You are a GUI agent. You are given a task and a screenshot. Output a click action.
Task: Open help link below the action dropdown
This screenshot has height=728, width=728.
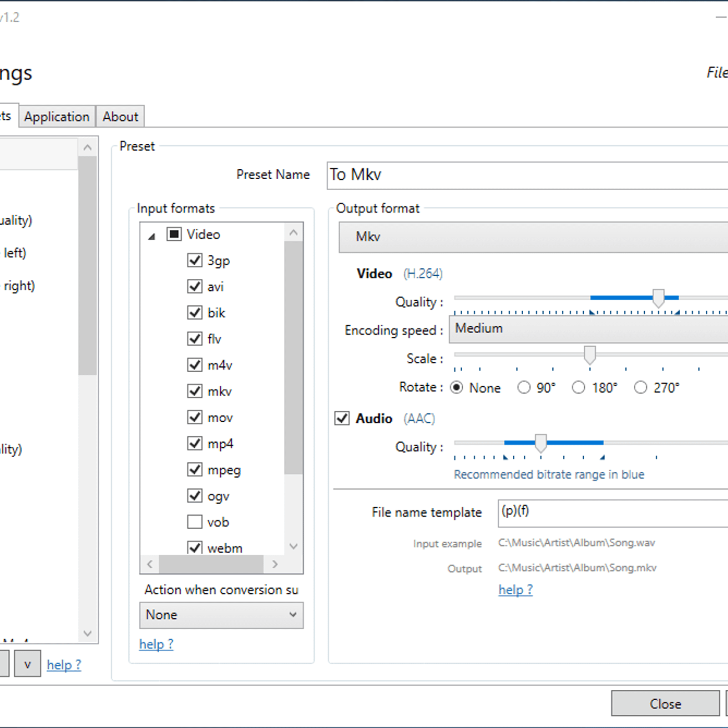pyautogui.click(x=156, y=644)
